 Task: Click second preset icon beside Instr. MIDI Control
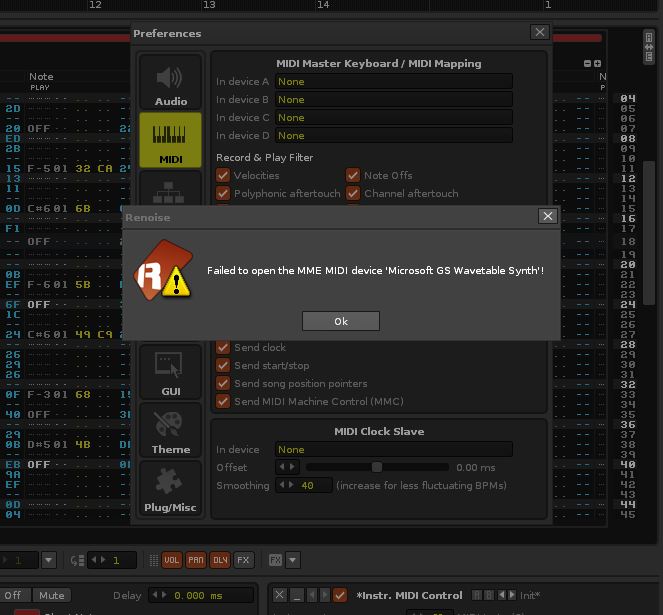coord(488,595)
